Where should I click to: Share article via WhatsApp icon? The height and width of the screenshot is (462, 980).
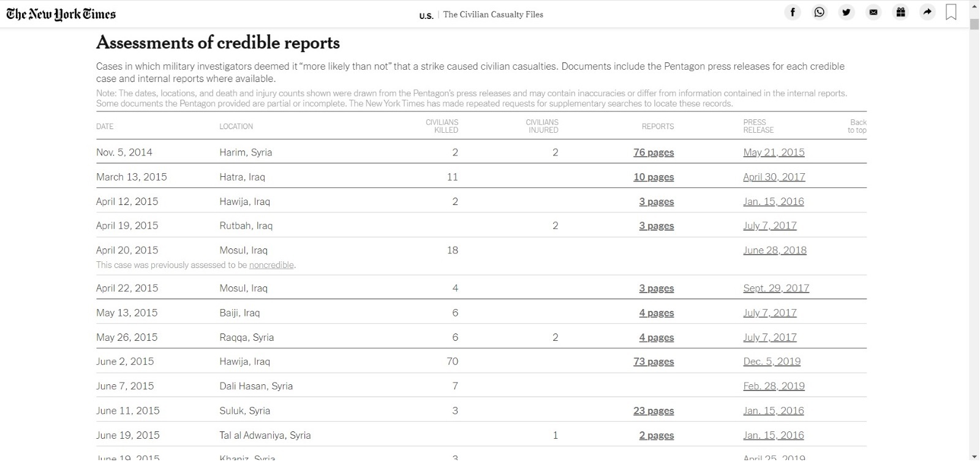click(820, 12)
